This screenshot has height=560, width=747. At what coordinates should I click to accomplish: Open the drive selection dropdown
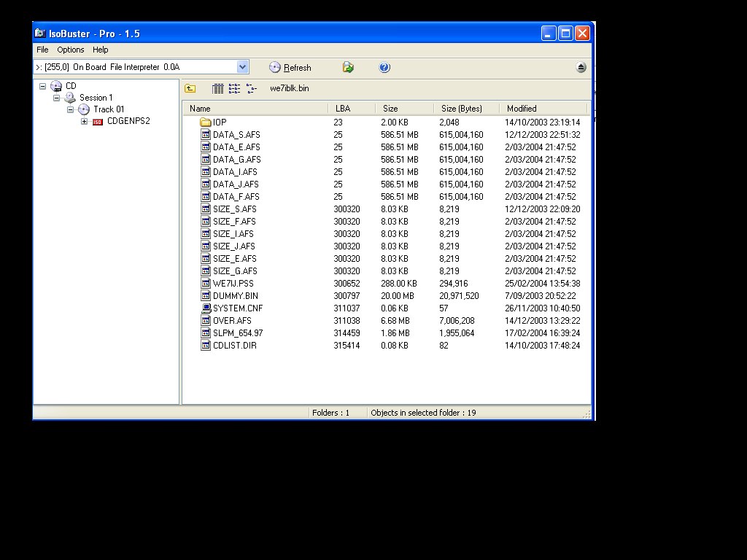coord(242,67)
